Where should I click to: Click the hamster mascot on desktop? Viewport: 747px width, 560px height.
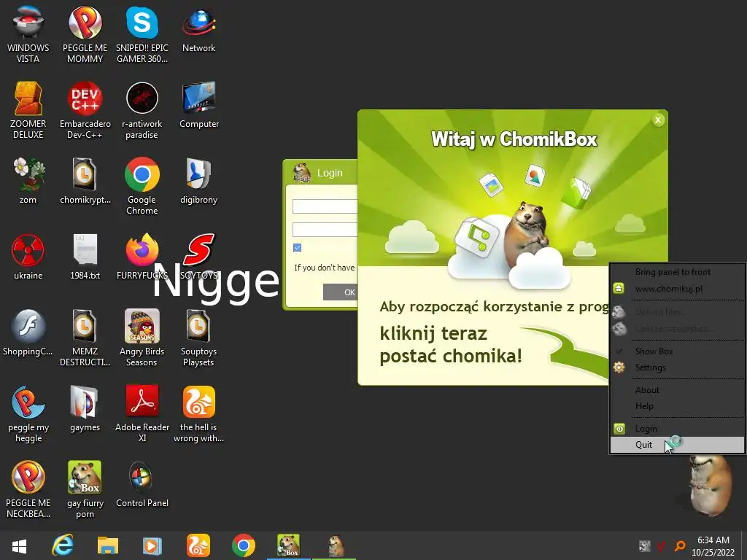[710, 486]
